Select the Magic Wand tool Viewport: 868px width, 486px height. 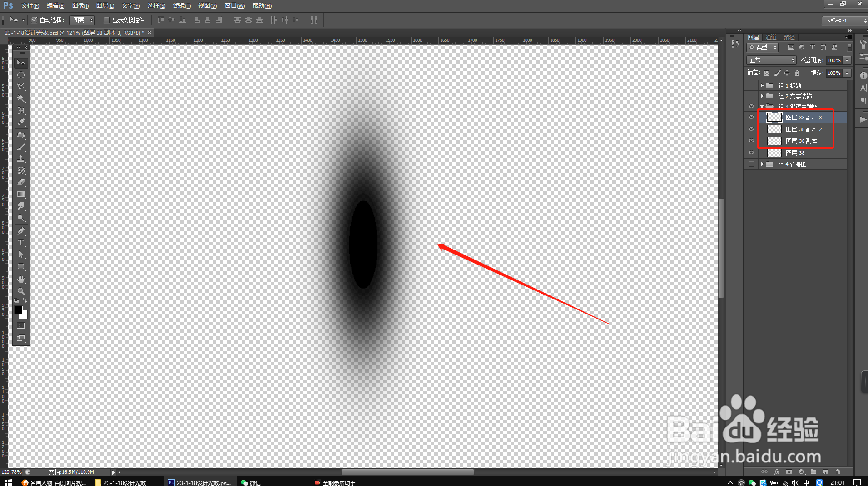tap(21, 98)
